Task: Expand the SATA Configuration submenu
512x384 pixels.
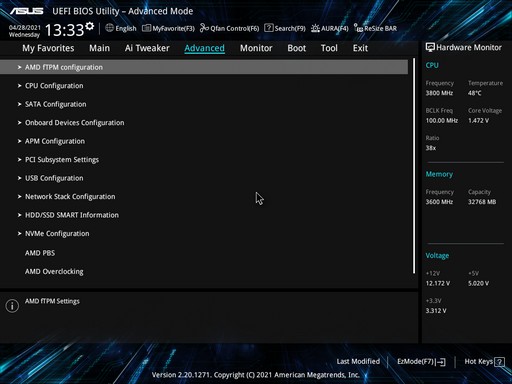Action: [x=204, y=104]
